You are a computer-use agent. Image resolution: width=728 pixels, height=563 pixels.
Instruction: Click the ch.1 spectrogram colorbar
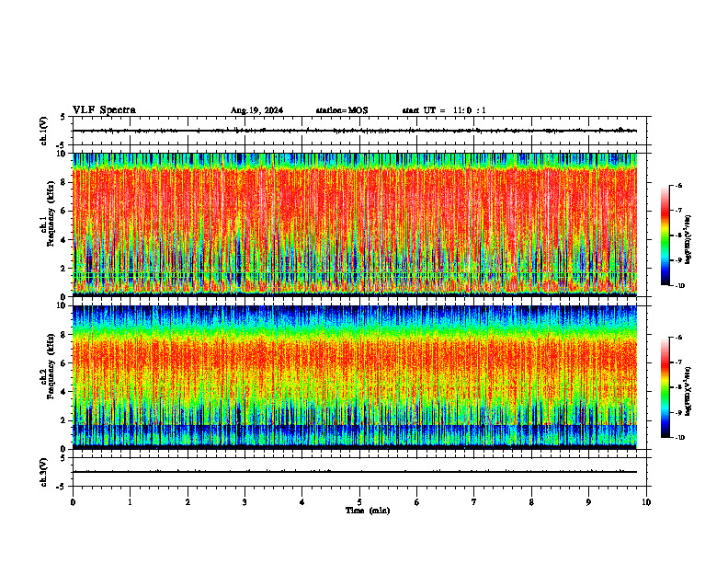tap(665, 236)
